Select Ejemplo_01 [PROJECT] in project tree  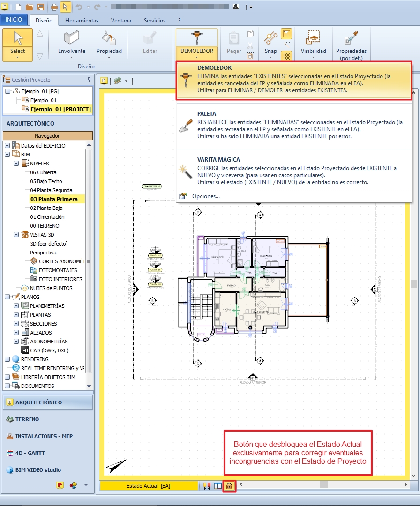pyautogui.click(x=60, y=109)
